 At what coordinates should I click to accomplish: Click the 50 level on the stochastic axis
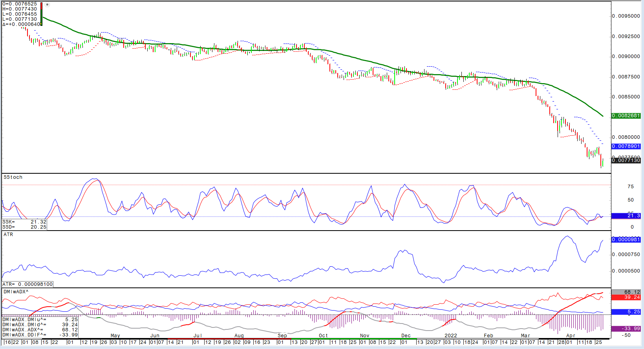[x=631, y=200]
